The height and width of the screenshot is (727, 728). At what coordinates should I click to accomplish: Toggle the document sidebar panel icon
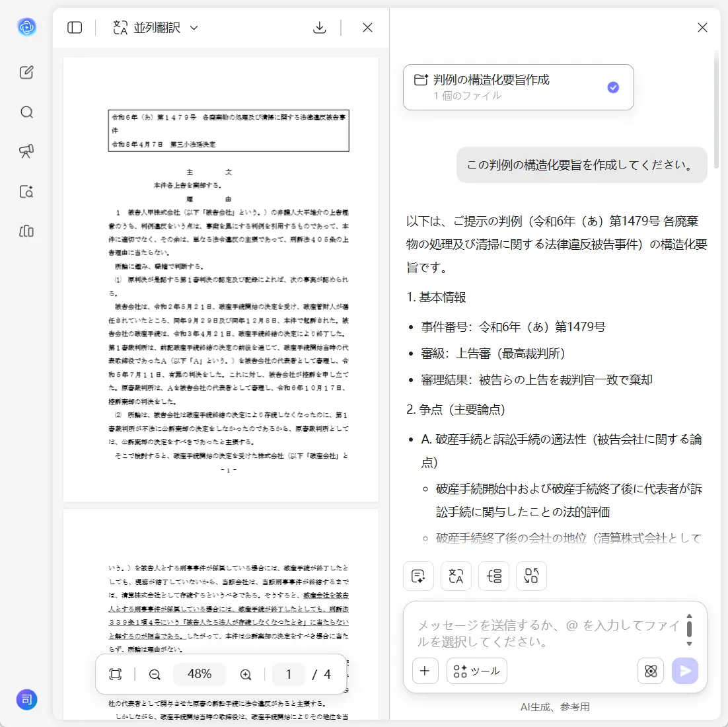pos(75,27)
